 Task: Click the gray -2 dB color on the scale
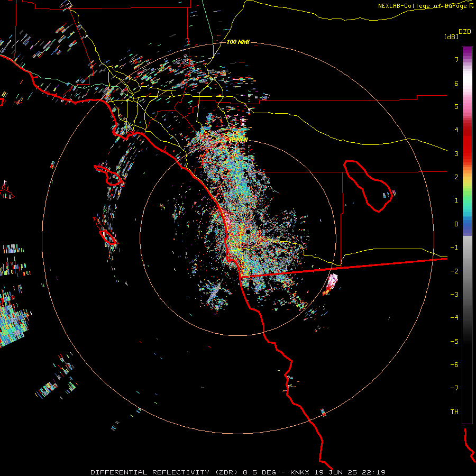pos(467,271)
